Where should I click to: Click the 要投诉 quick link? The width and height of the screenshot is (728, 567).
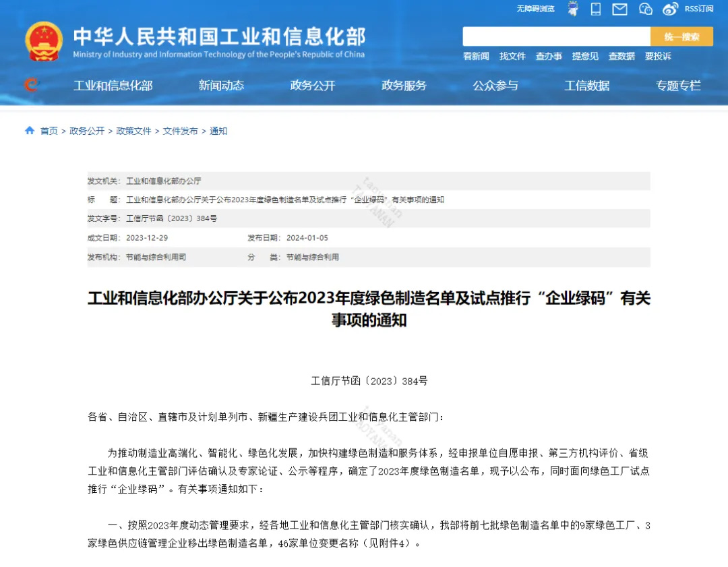click(658, 57)
